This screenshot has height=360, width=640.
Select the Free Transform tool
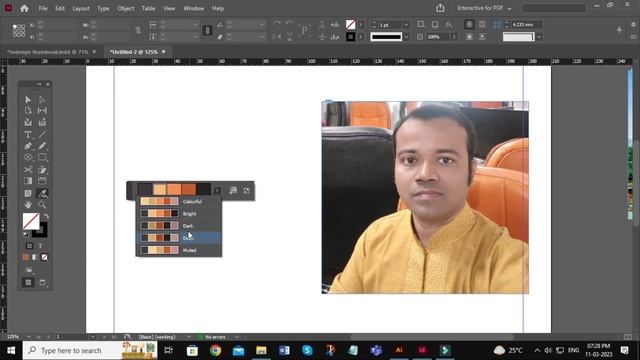(42, 169)
